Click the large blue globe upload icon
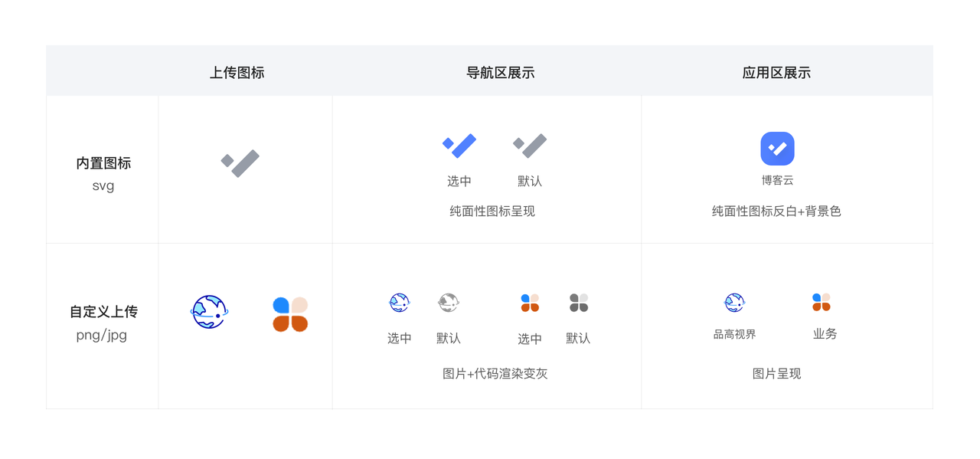Image resolution: width=980 pixels, height=459 pixels. click(209, 312)
